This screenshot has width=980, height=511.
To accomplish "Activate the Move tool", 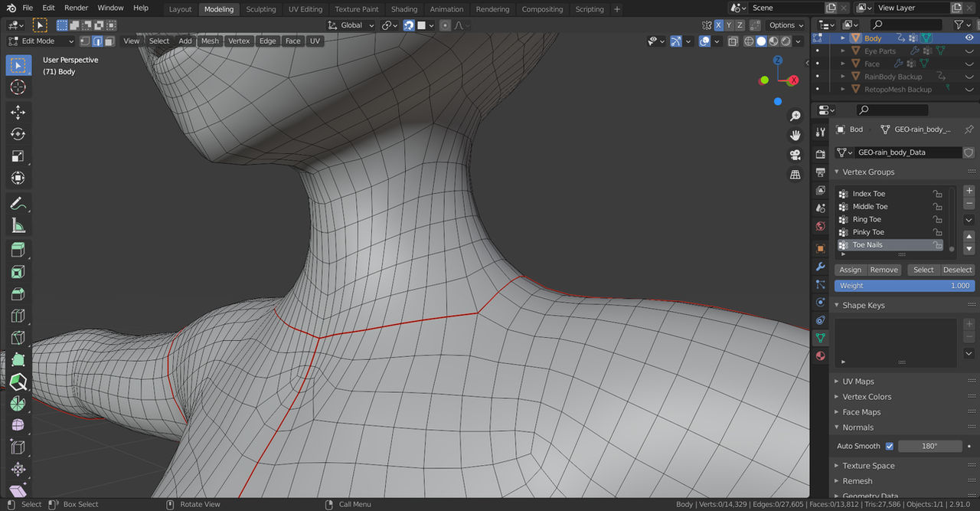I will pyautogui.click(x=18, y=113).
